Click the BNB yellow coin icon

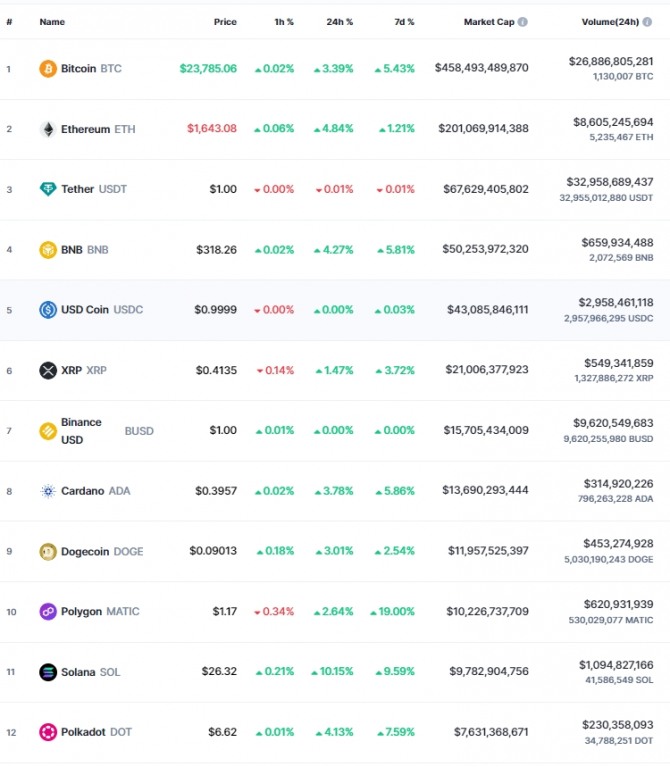(x=48, y=250)
